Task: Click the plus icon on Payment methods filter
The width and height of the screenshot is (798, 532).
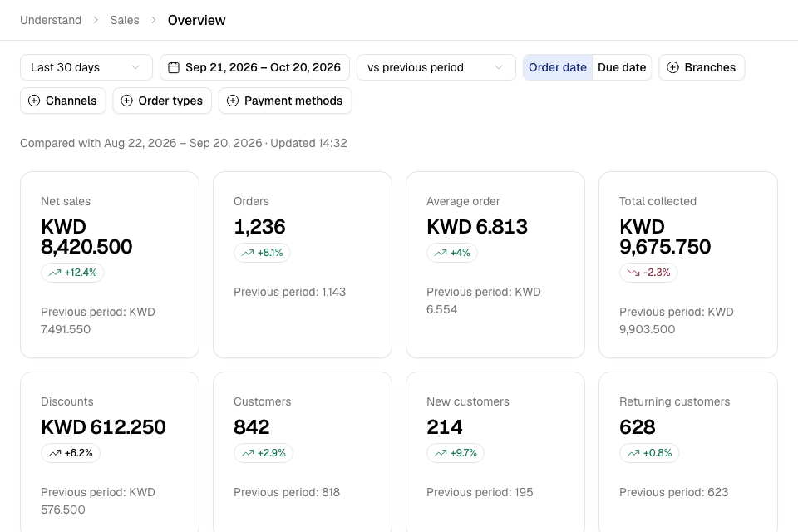Action: click(x=233, y=101)
